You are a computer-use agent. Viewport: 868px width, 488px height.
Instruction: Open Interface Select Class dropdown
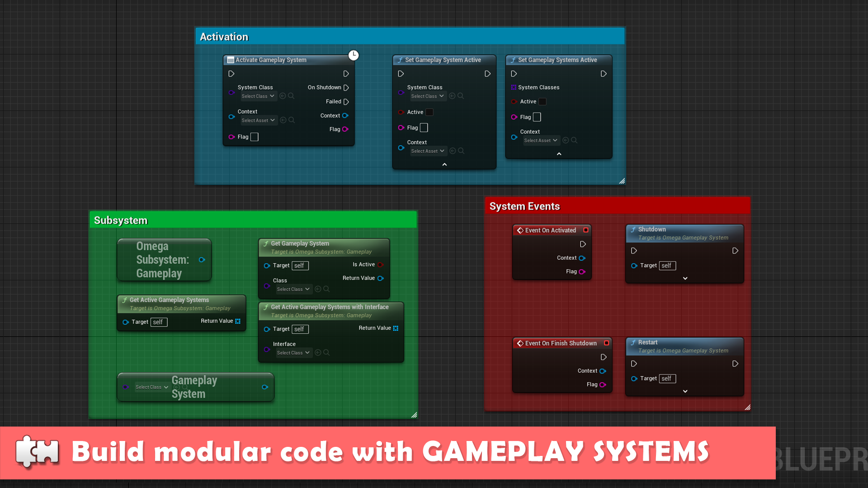(294, 353)
